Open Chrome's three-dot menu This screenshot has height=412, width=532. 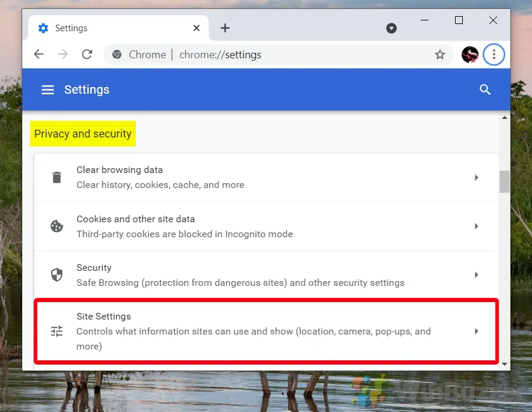(x=494, y=55)
